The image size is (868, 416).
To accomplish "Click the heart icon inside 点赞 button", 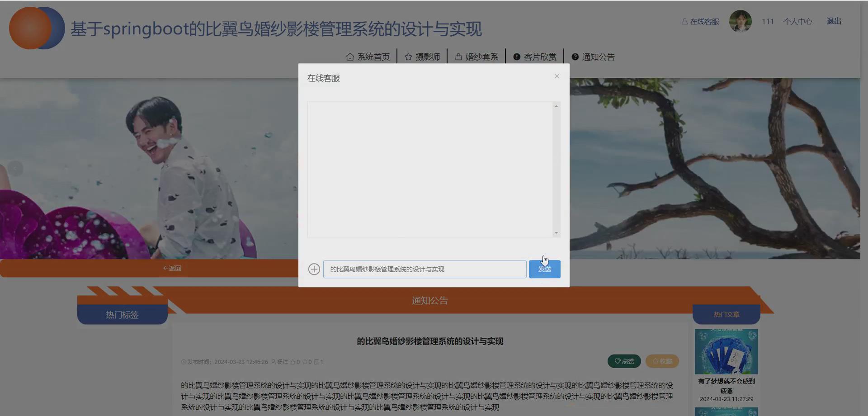I will click(x=618, y=361).
